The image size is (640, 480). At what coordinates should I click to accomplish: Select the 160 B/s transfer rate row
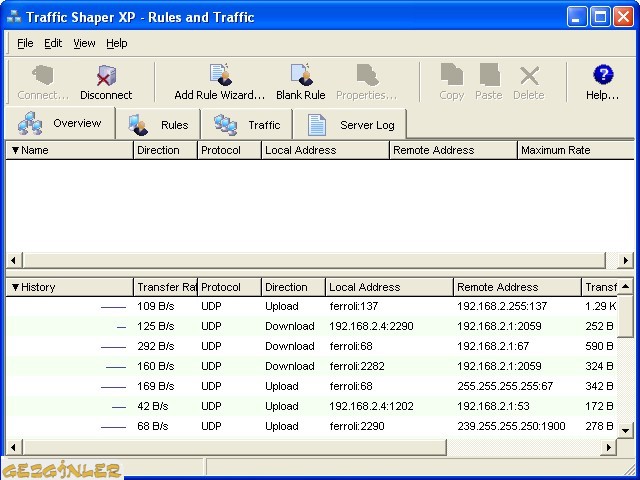tap(311, 367)
